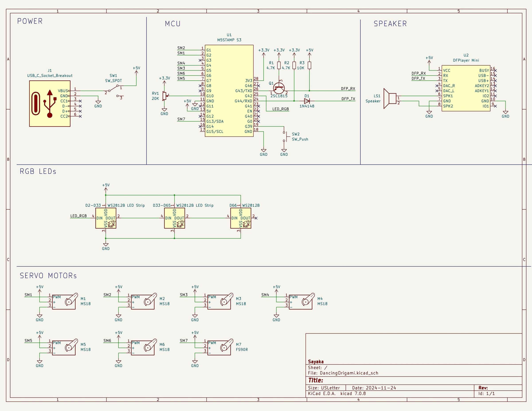Select the J1 USB-C socket symbol
This screenshot has width=532, height=411.
click(x=50, y=103)
